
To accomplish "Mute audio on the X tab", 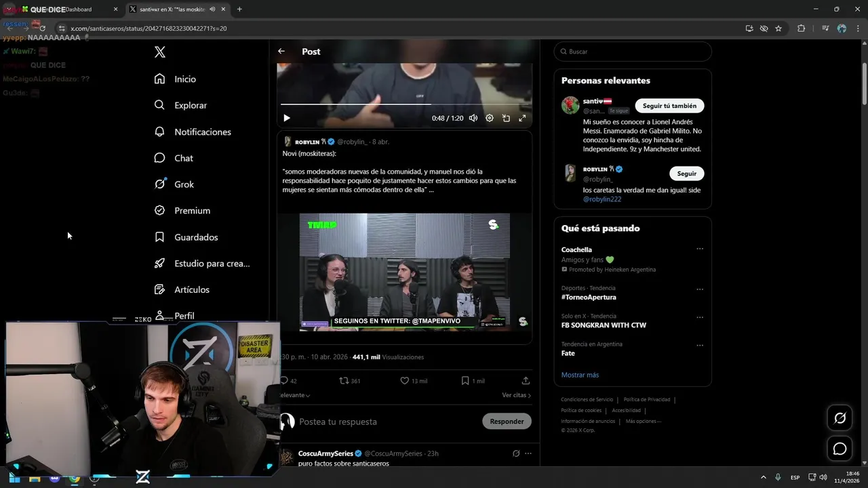I will [x=212, y=9].
